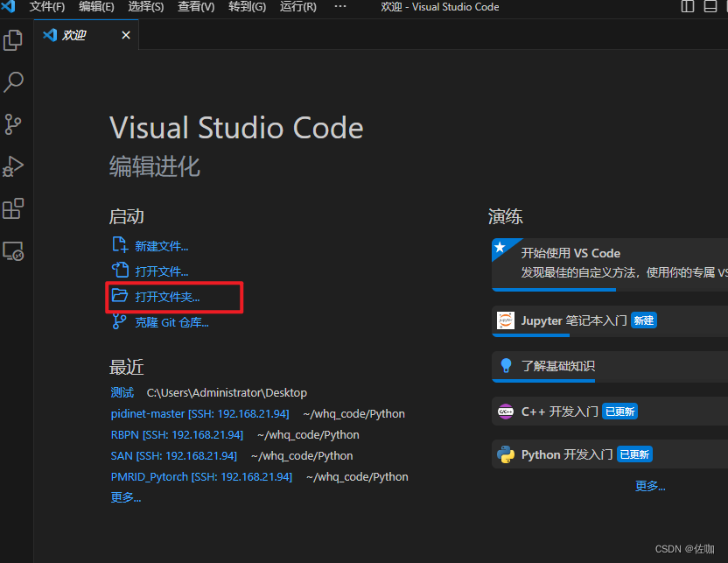This screenshot has height=563, width=728.
Task: Open the 转到(G) menu
Action: (x=248, y=7)
